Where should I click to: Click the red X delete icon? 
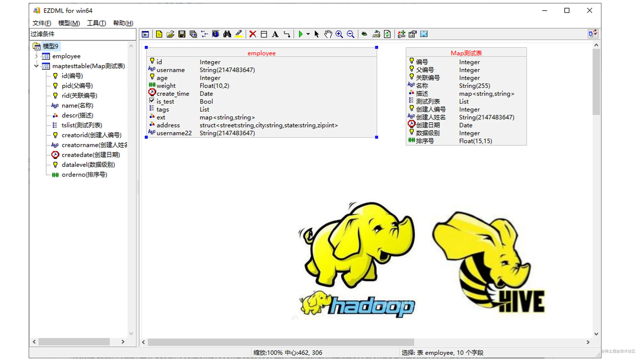click(x=253, y=34)
